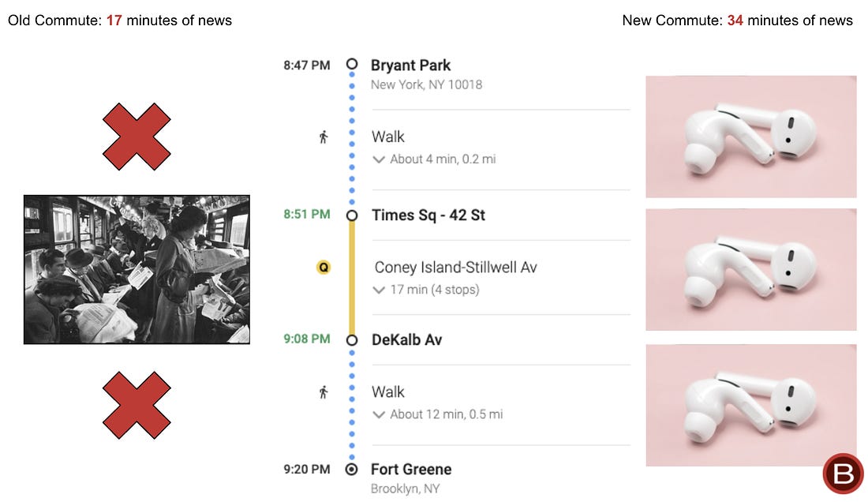Open the top AirPods image
This screenshot has height=502, width=868.
[x=750, y=137]
